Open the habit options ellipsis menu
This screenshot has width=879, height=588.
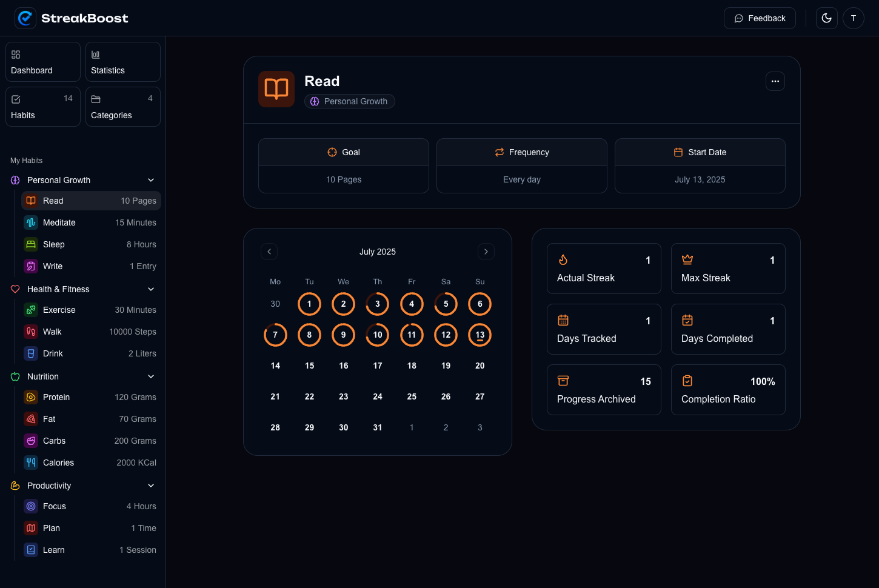[x=775, y=81]
